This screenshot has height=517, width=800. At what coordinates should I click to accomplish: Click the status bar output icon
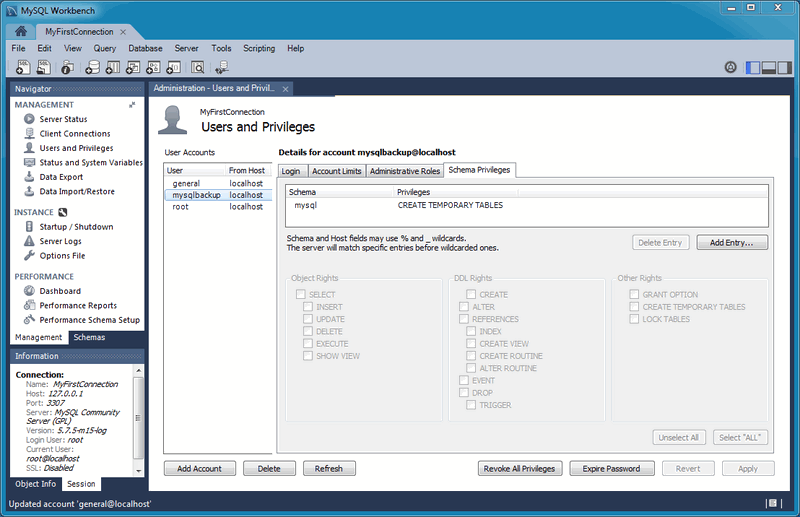[772, 503]
